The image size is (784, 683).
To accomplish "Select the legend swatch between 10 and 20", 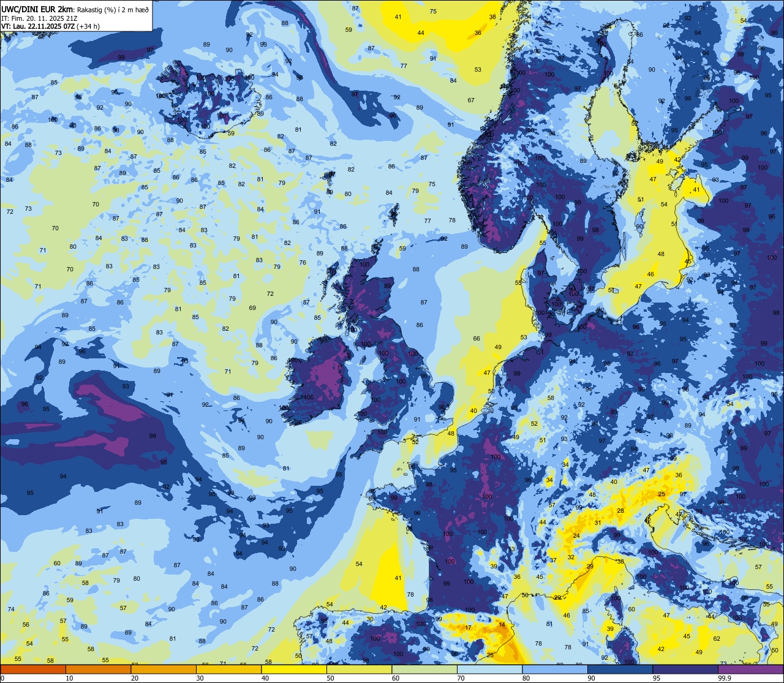I will [98, 669].
